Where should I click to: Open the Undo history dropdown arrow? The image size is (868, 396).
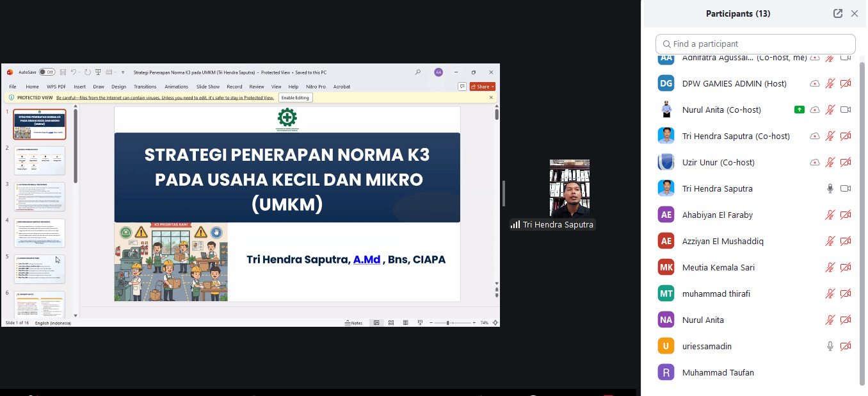[79, 72]
